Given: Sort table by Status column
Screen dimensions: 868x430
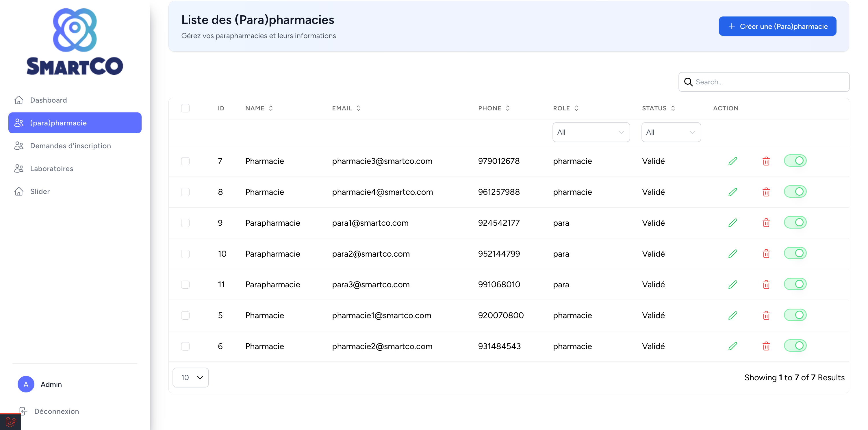Looking at the screenshot, I should [x=659, y=108].
